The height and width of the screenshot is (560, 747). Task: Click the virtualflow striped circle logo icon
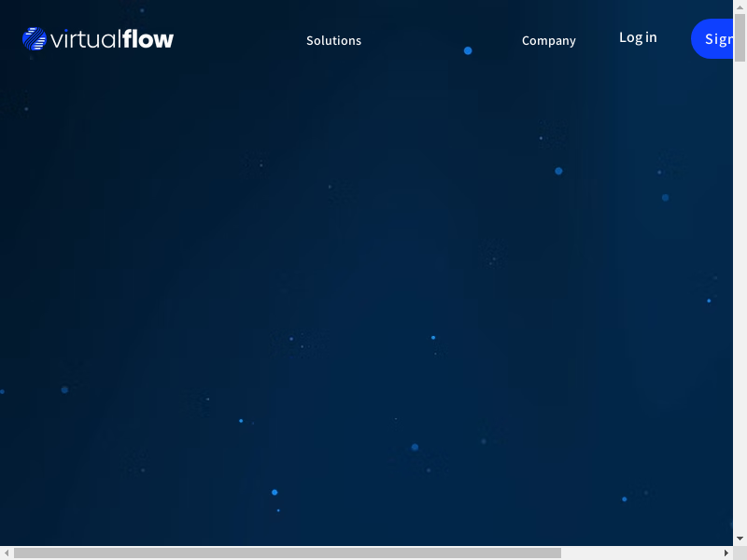point(35,39)
